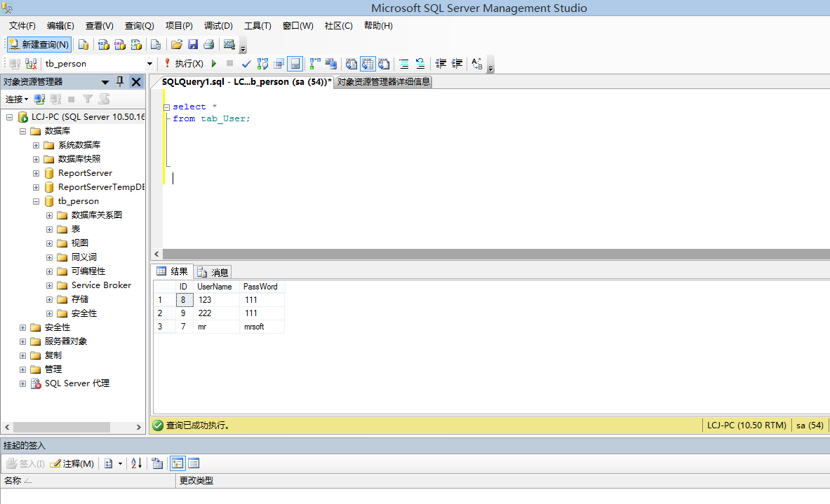Screen dimensions: 830x504
Task: Run the query with 执行(X)
Action: tap(183, 64)
